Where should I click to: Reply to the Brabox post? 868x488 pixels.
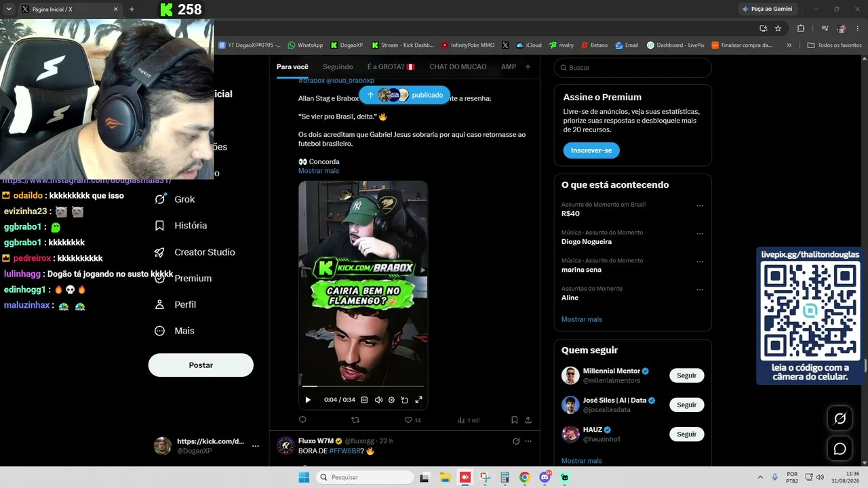click(302, 420)
